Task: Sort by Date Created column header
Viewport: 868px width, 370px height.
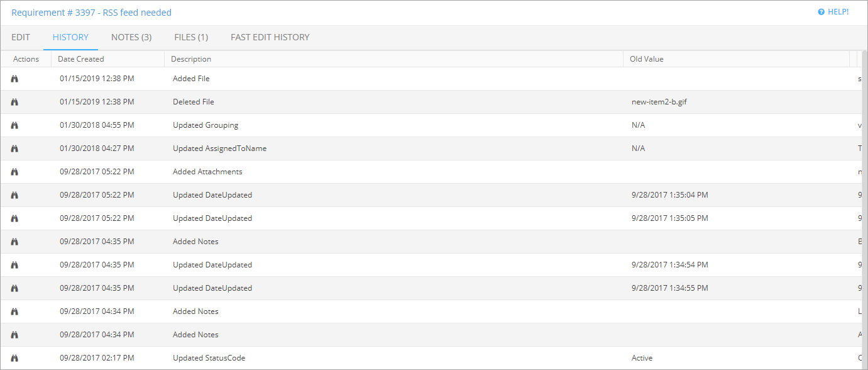Action: [x=81, y=59]
